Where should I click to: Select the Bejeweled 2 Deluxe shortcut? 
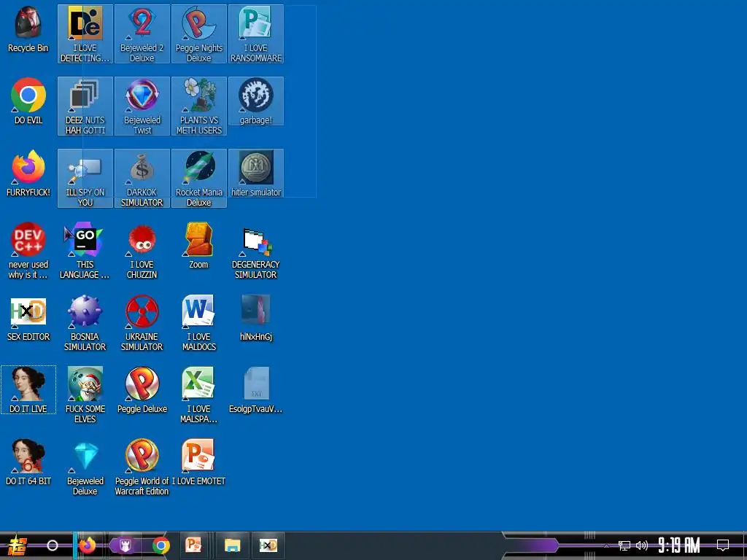click(142, 34)
